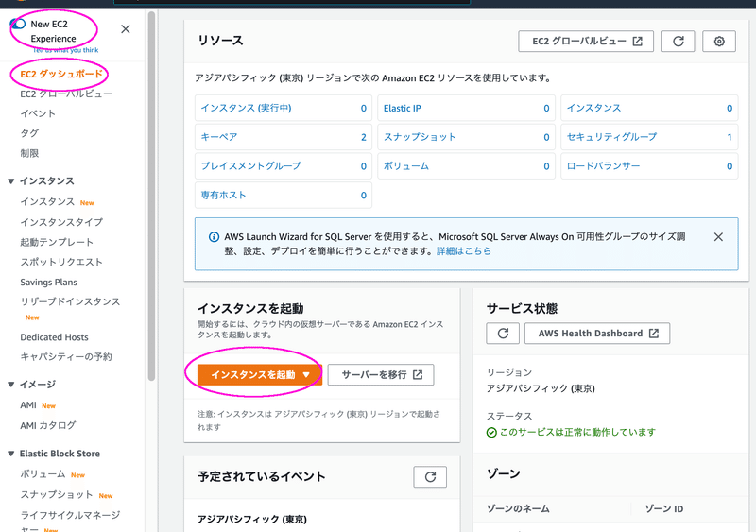This screenshot has width=756, height=532.
Task: Open ロードバランサー resource link
Action: click(x=603, y=166)
